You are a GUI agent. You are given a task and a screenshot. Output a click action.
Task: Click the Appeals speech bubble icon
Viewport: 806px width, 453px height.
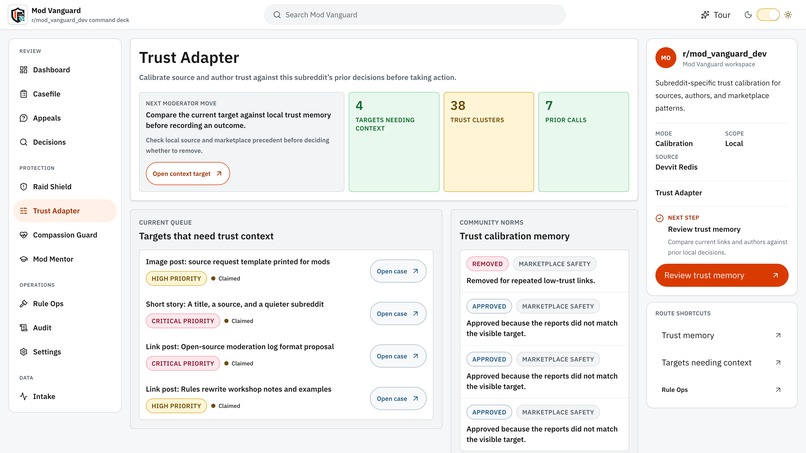pos(24,118)
